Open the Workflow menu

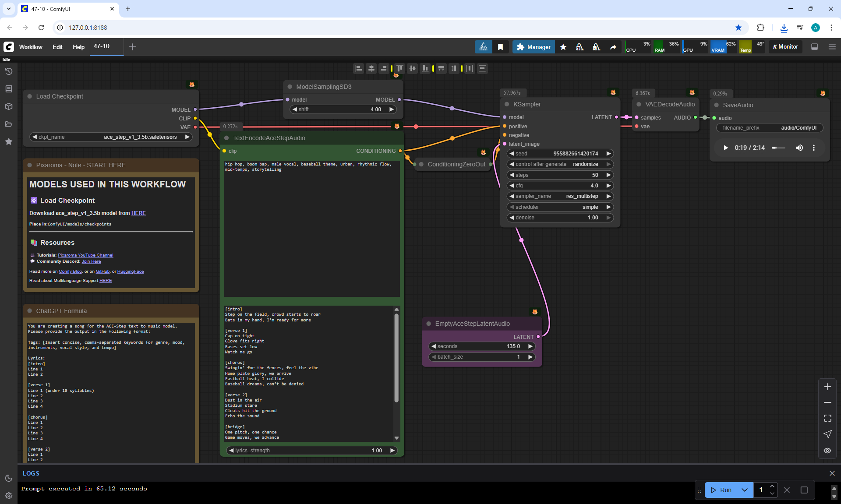[31, 47]
